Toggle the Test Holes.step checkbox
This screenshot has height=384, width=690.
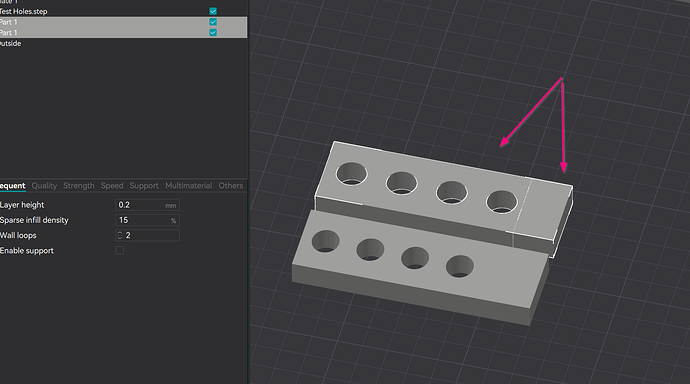[x=213, y=11]
